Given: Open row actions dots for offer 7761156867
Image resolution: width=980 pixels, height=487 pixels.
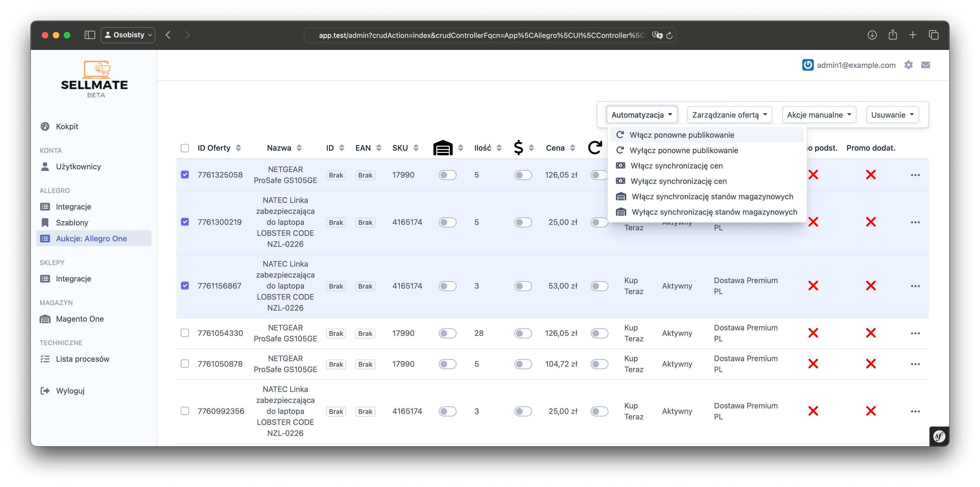Looking at the screenshot, I should 915,286.
